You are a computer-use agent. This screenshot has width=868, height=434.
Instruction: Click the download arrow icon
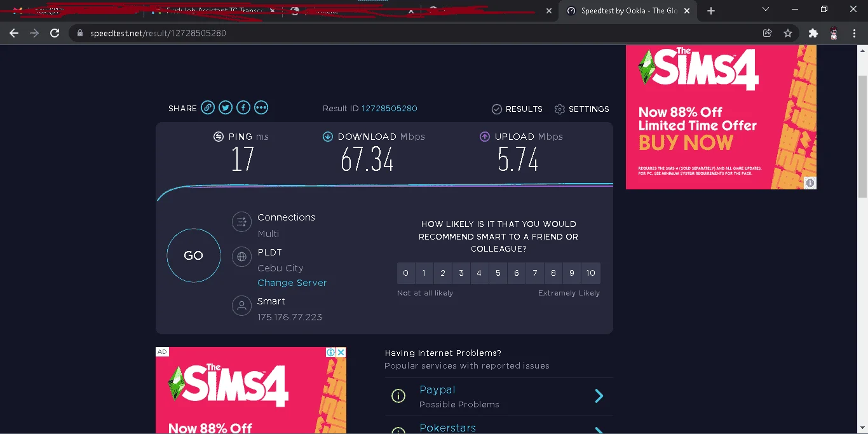pos(328,137)
